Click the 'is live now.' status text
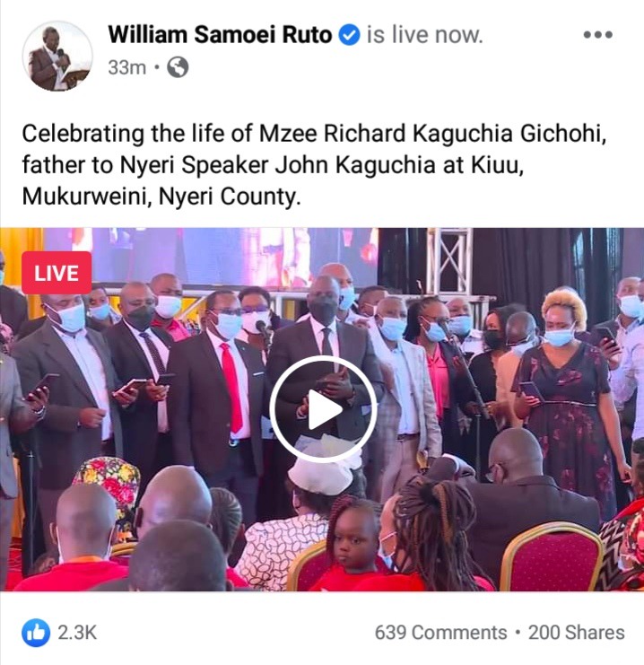The image size is (644, 665). coord(425,35)
